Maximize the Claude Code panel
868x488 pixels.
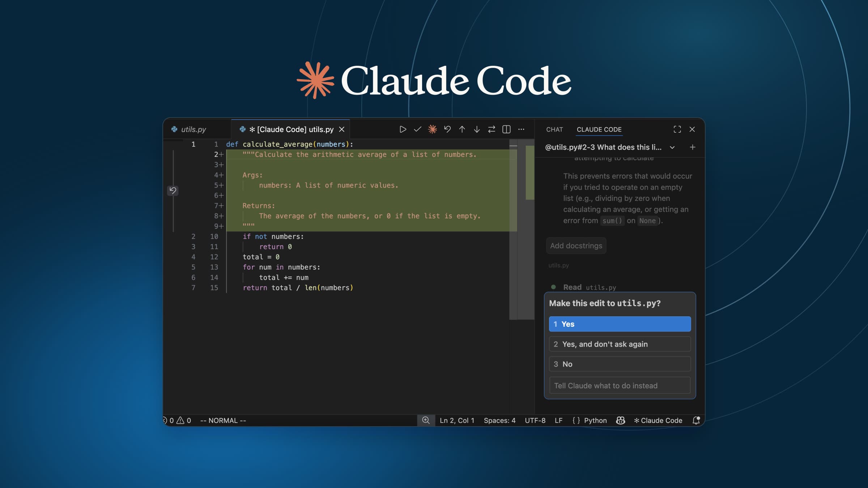(x=677, y=129)
